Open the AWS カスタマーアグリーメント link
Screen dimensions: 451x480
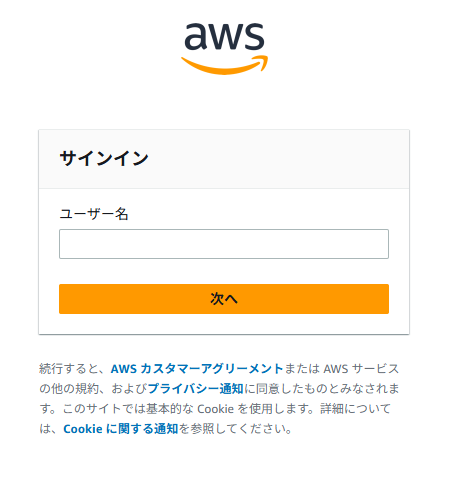[x=197, y=369]
